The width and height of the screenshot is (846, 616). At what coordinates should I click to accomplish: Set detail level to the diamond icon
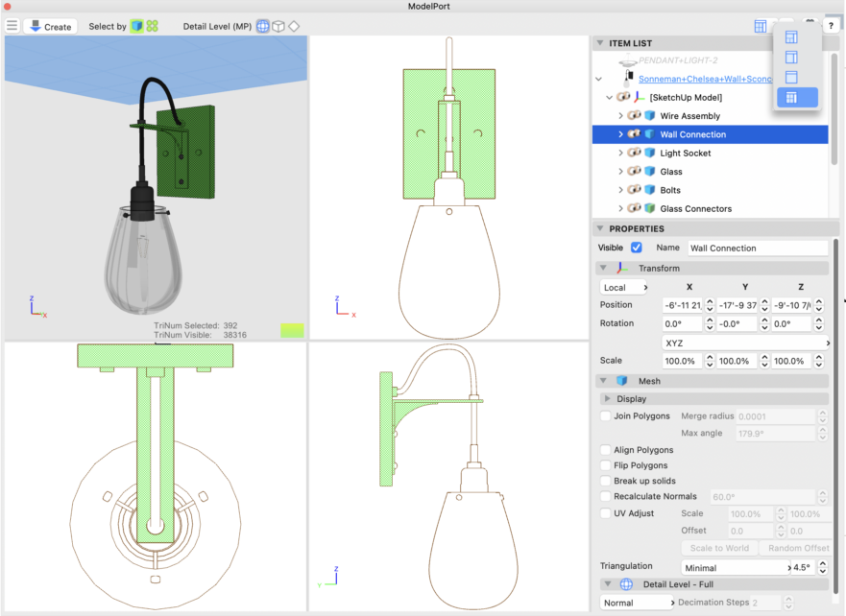(x=294, y=26)
